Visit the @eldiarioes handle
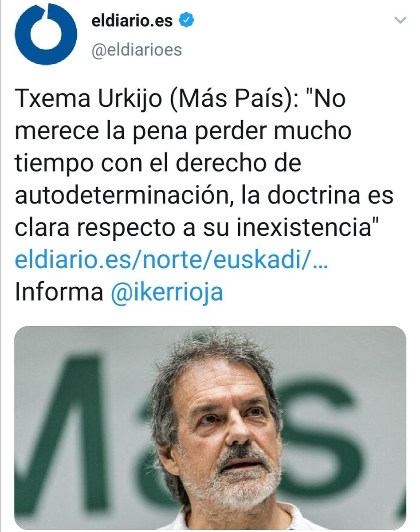The image size is (420, 532). click(x=137, y=50)
